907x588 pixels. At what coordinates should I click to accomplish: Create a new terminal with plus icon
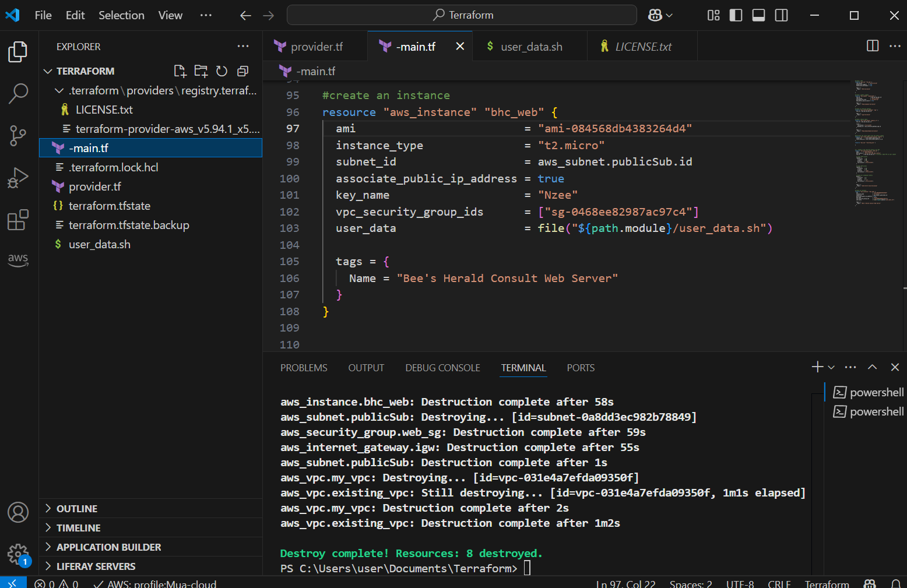pos(817,367)
